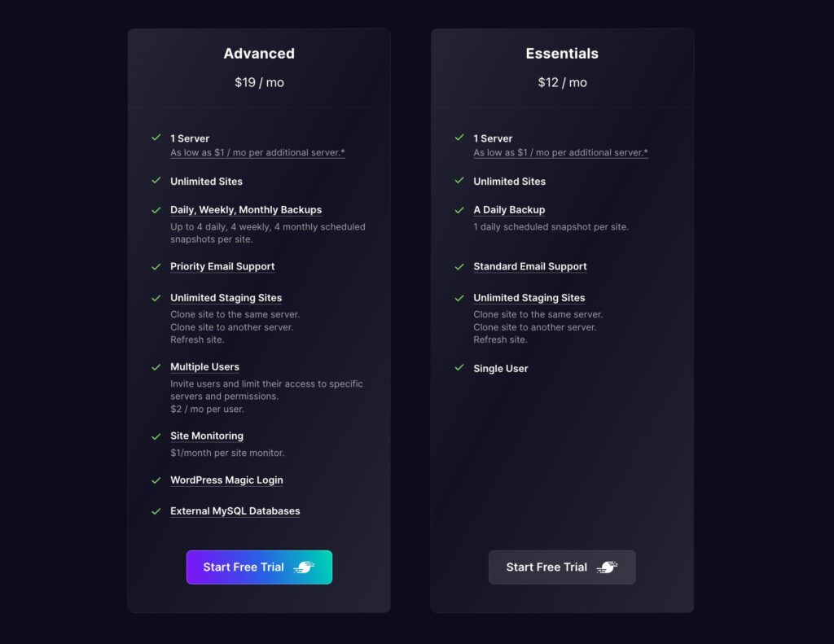The image size is (834, 644).
Task: Start a free trial of the Advanced plan
Action: (259, 567)
